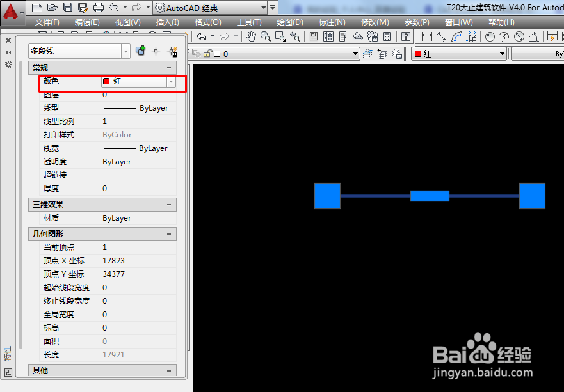Open the 修改(M) menu
The image size is (564, 392).
375,22
